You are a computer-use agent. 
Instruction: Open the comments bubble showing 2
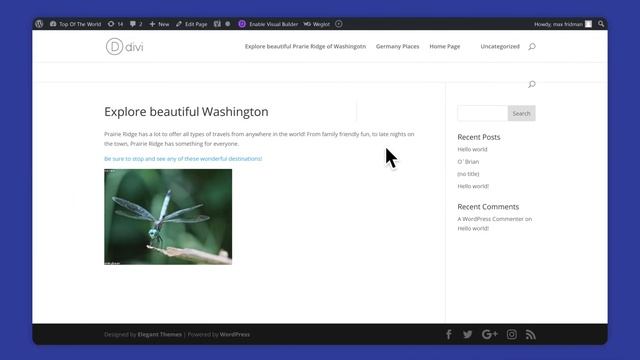pyautogui.click(x=136, y=24)
